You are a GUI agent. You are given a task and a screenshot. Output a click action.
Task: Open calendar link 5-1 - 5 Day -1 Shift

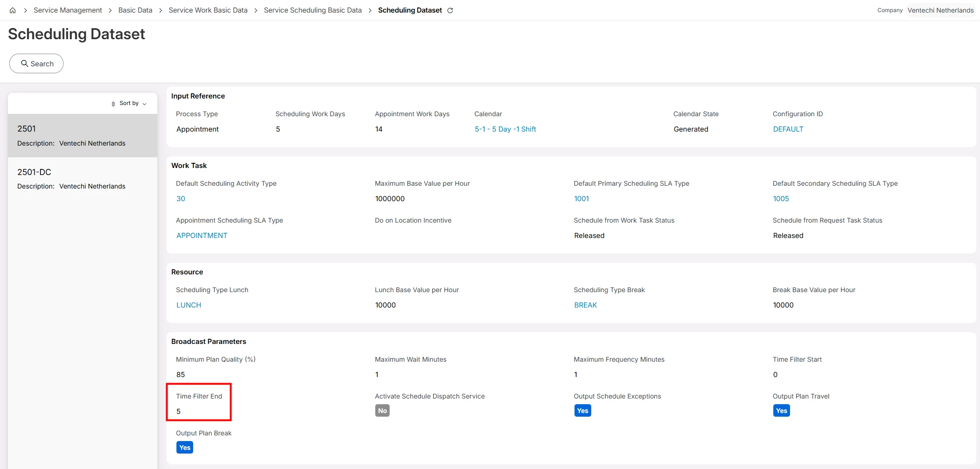tap(505, 129)
